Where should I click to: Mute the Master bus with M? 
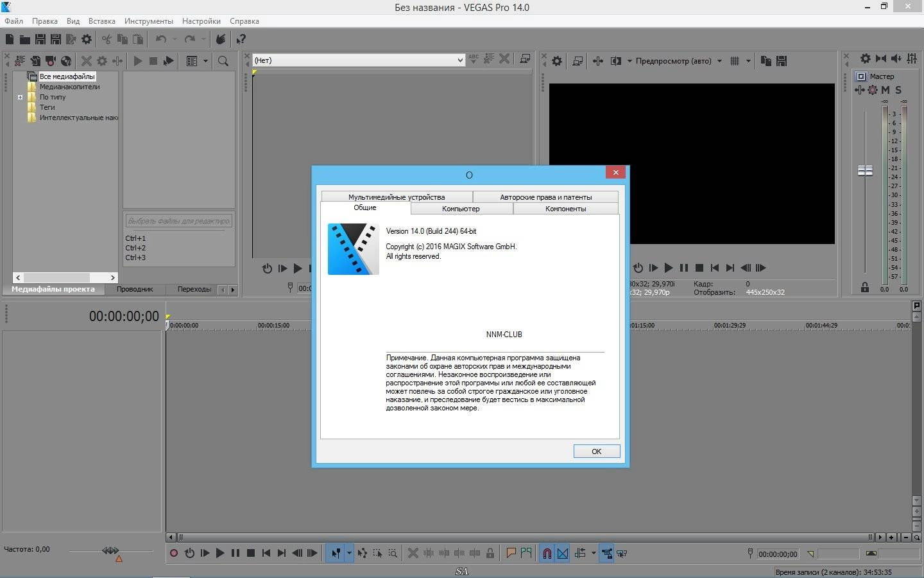[886, 90]
